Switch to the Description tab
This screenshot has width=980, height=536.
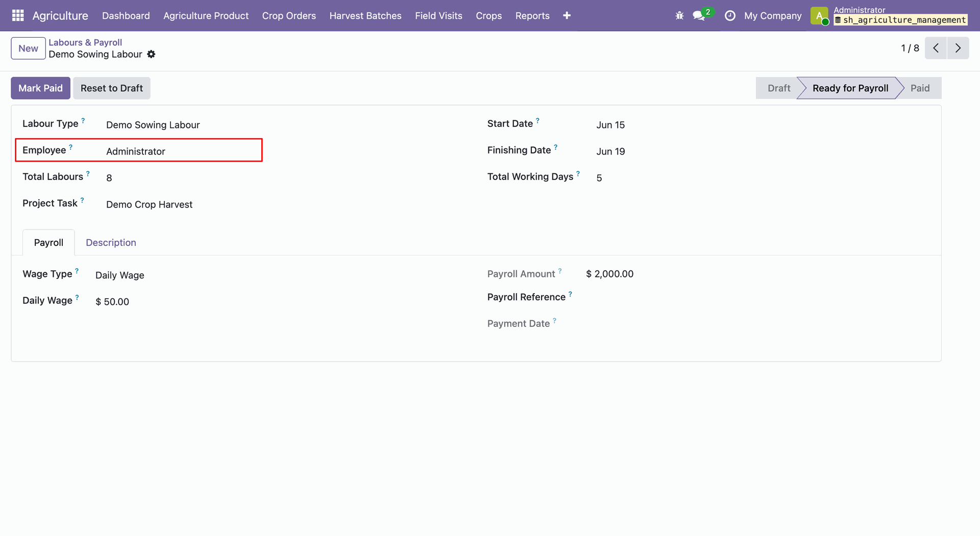pos(111,243)
